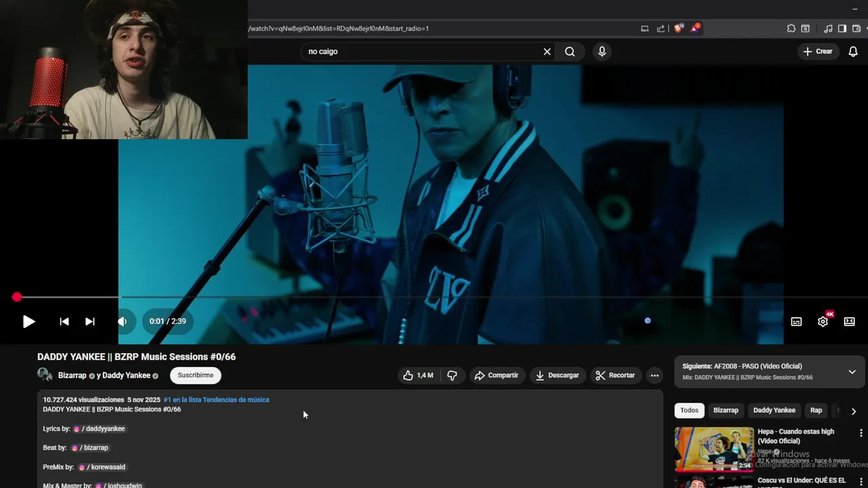The width and height of the screenshot is (868, 488).
Task: Toggle subtitles on the player
Action: click(x=796, y=321)
